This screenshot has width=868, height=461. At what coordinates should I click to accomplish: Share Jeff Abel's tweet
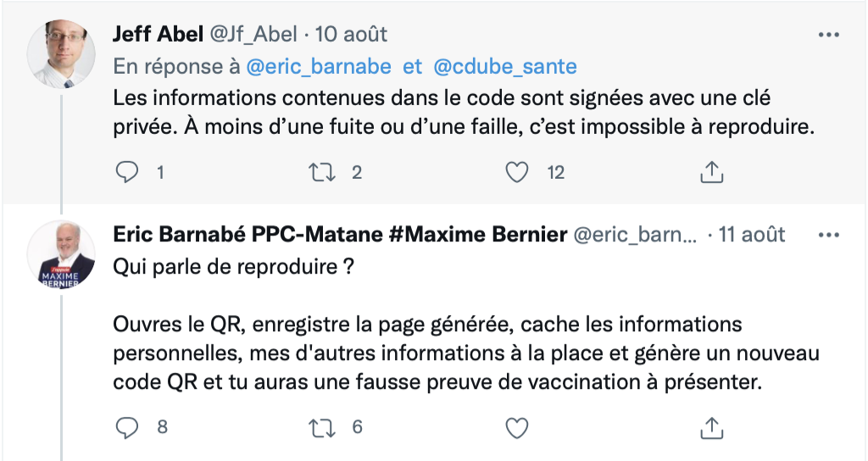pyautogui.click(x=712, y=172)
